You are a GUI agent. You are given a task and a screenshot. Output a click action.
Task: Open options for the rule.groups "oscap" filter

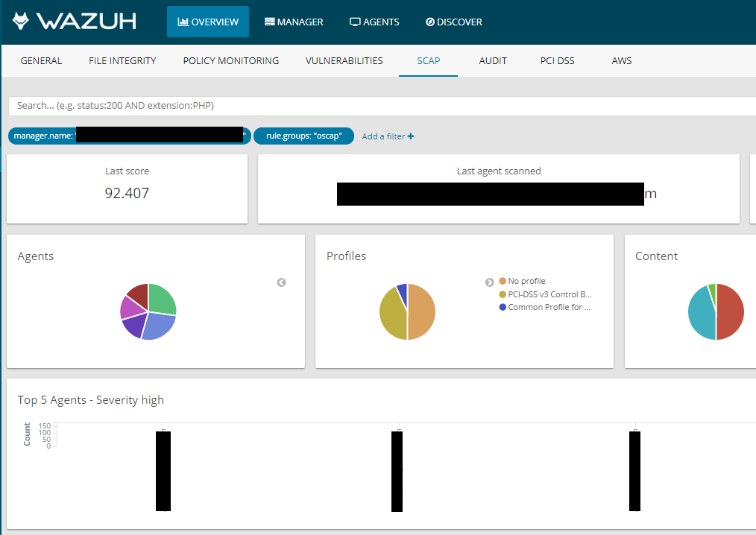pyautogui.click(x=303, y=136)
